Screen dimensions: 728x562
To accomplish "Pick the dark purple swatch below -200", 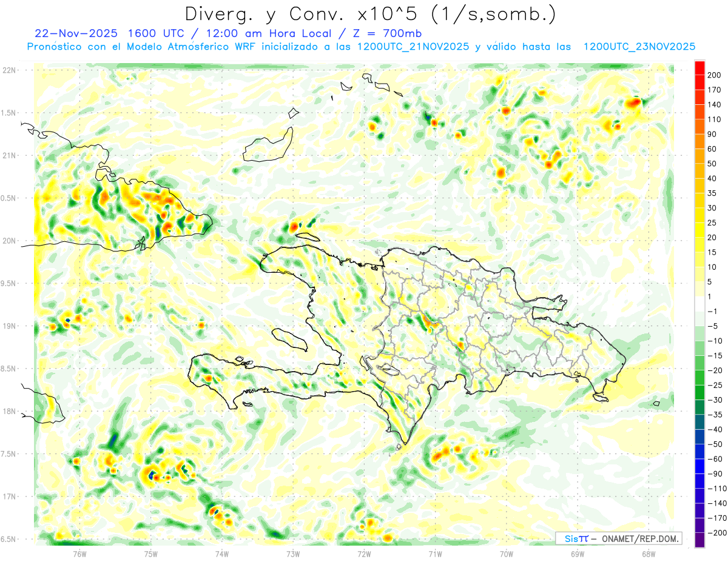I will pos(699,540).
